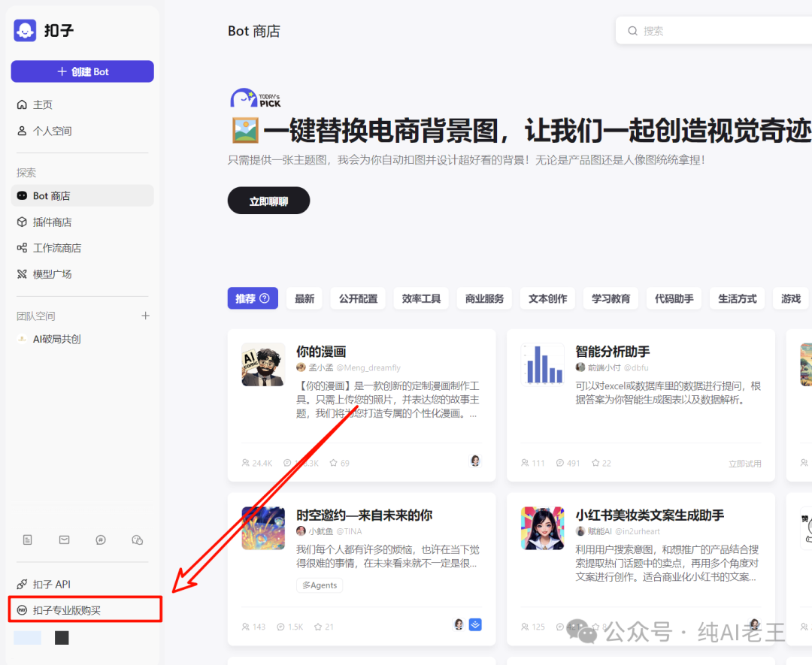Image resolution: width=812 pixels, height=665 pixels.
Task: Switch to 最新 tab
Action: tap(304, 298)
